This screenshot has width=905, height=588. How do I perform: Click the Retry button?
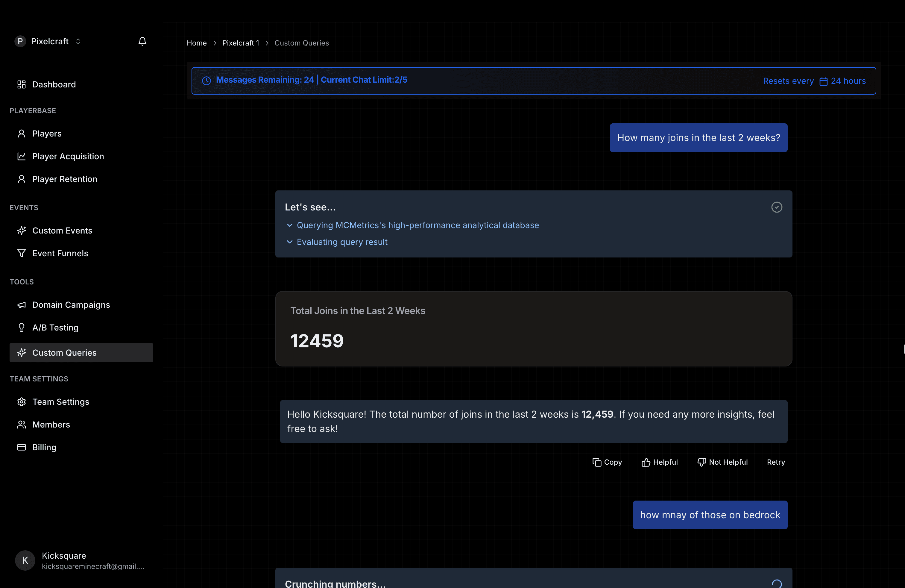tap(776, 462)
